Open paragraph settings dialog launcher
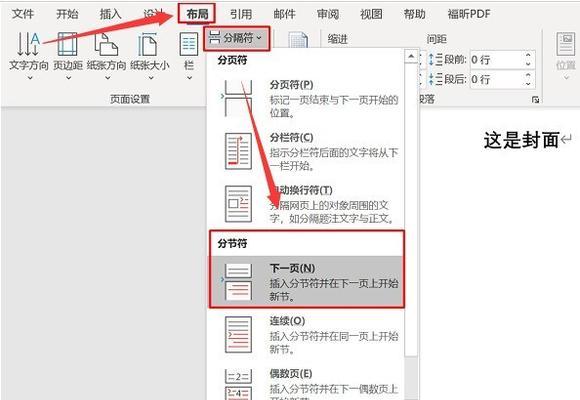The image size is (580, 400). [x=535, y=100]
